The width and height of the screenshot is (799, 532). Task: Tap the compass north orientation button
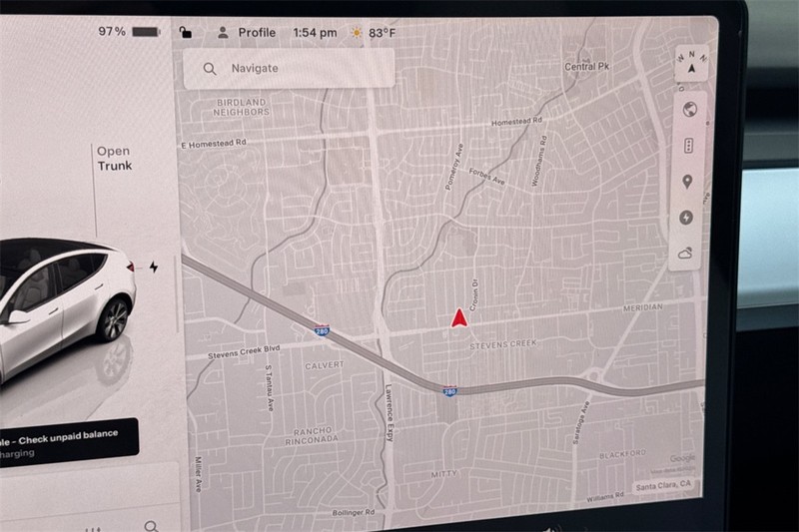(691, 63)
